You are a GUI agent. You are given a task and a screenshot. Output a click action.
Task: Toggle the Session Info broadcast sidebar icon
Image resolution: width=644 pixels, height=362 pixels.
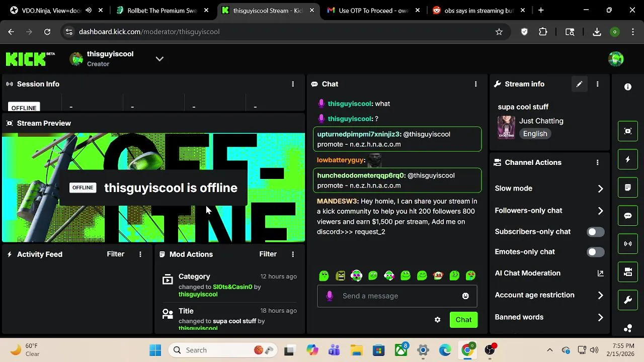tap(628, 244)
